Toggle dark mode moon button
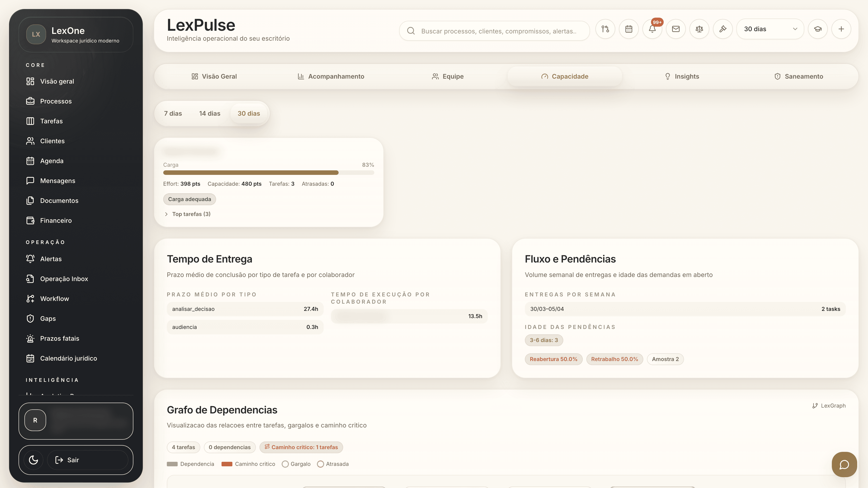Viewport: 868px width, 488px height. pyautogui.click(x=33, y=460)
